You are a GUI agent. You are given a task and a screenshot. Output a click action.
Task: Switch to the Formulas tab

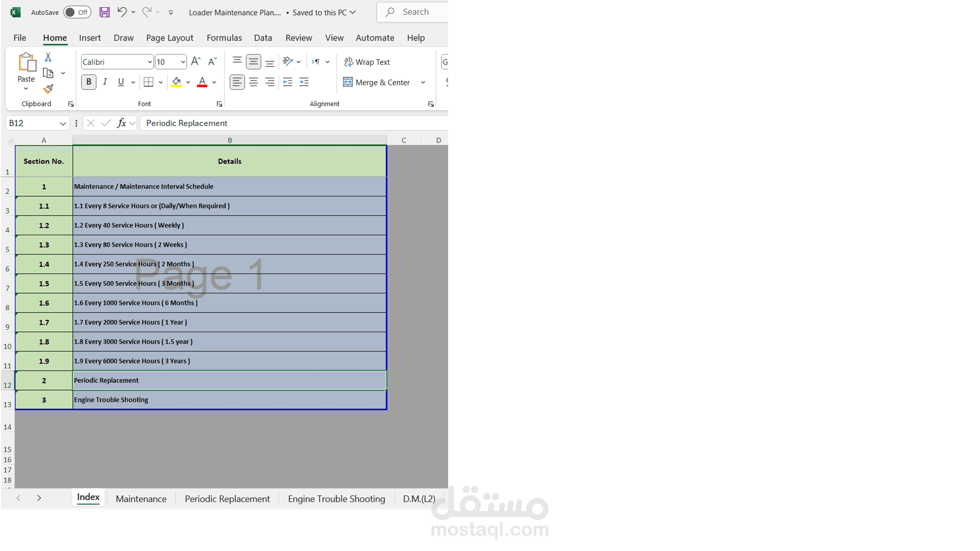point(224,38)
